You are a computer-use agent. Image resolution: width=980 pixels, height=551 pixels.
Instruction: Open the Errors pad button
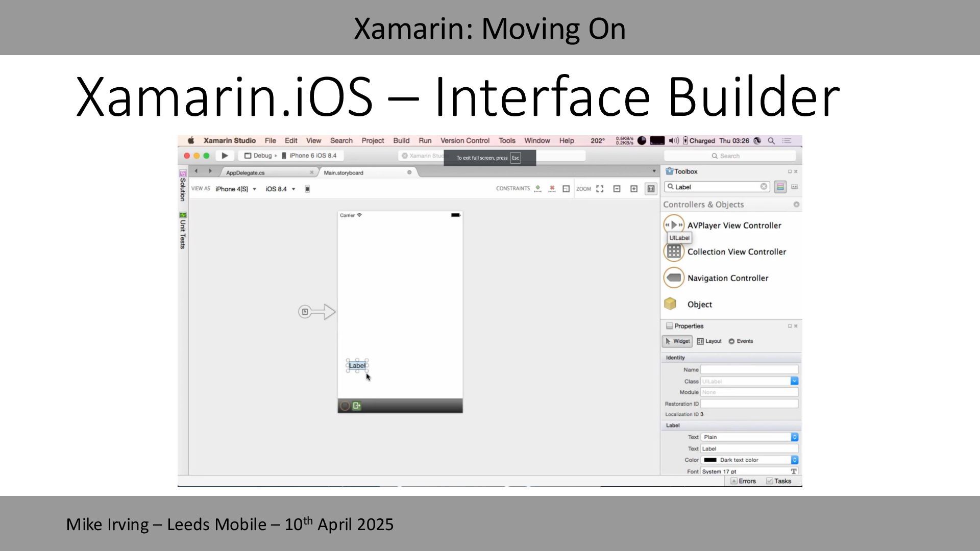tap(743, 481)
